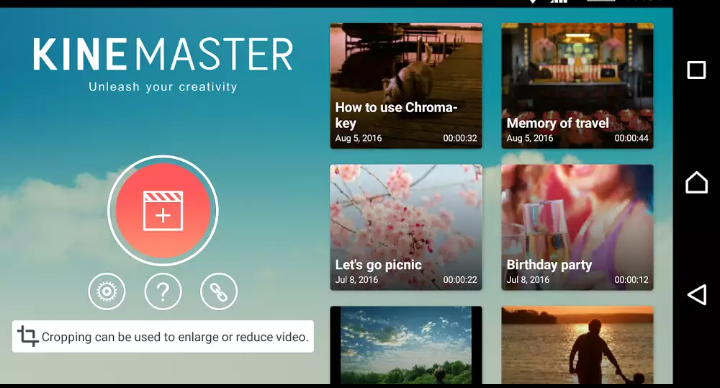This screenshot has height=388, width=720.
Task: Open settings via the gear icon
Action: (x=107, y=291)
